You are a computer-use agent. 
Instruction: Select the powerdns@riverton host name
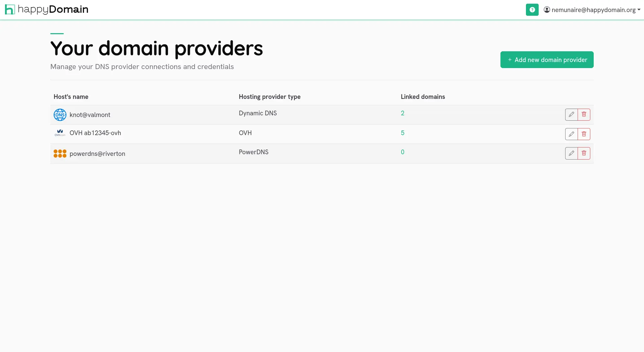(x=97, y=154)
